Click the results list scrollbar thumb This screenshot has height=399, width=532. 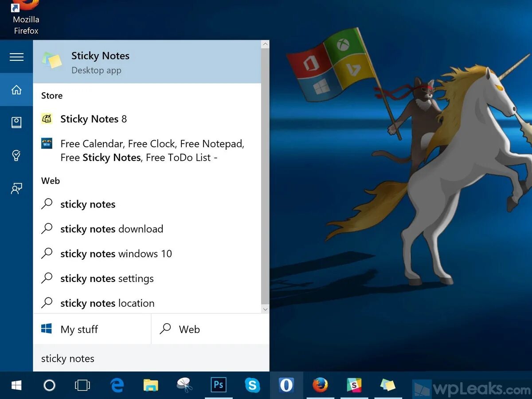tap(265, 176)
